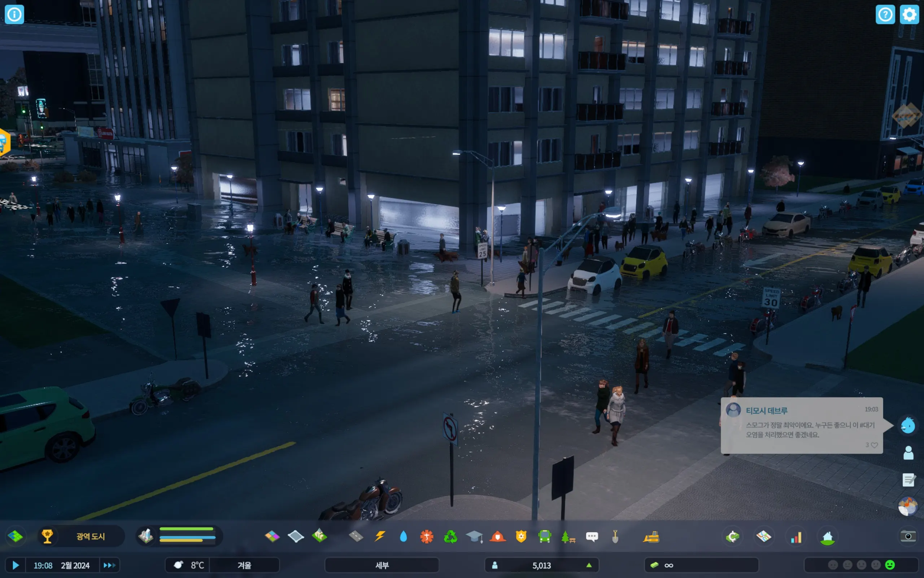Click the population count 5,013
This screenshot has height=578, width=924.
click(x=541, y=565)
